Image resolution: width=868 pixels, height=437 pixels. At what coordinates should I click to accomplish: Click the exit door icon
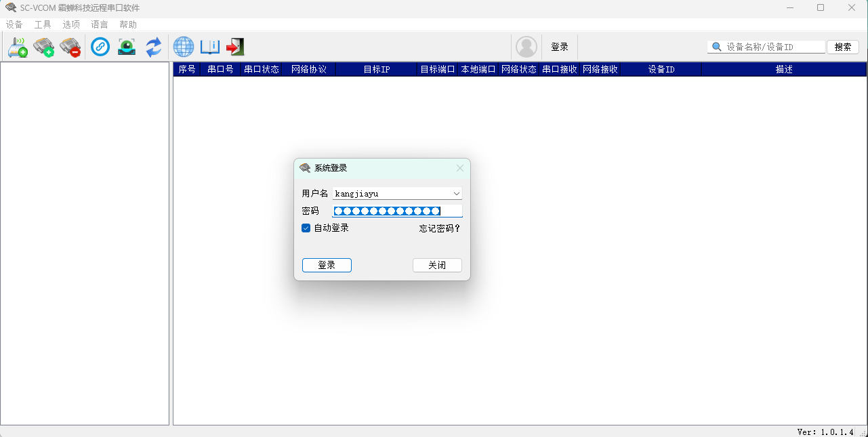[x=235, y=47]
